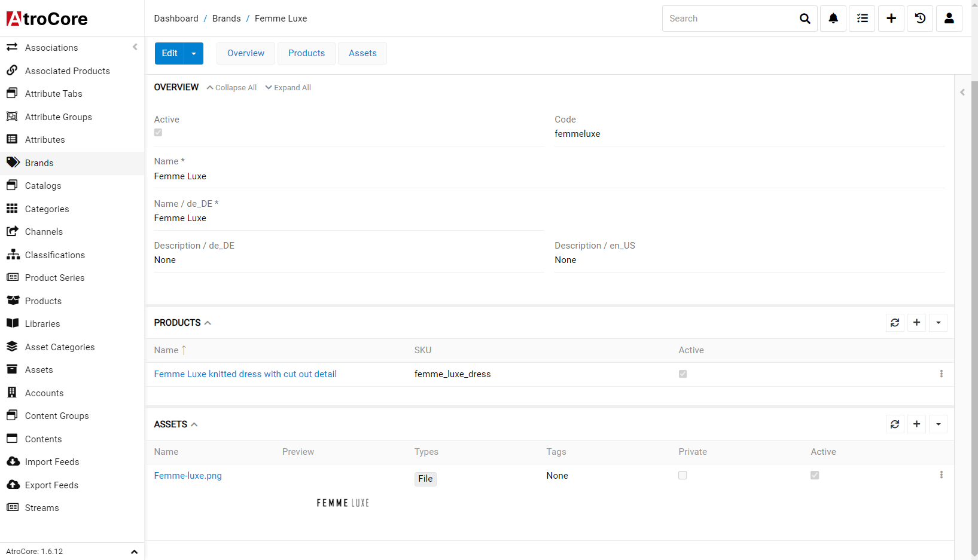Screen dimensions: 978x560
Task: Go to Dashboard in the breadcrumb
Action: pyautogui.click(x=176, y=19)
